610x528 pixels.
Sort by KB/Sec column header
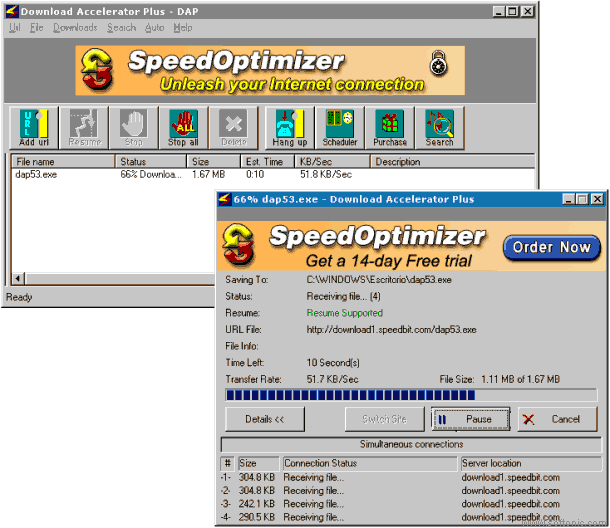pos(332,161)
